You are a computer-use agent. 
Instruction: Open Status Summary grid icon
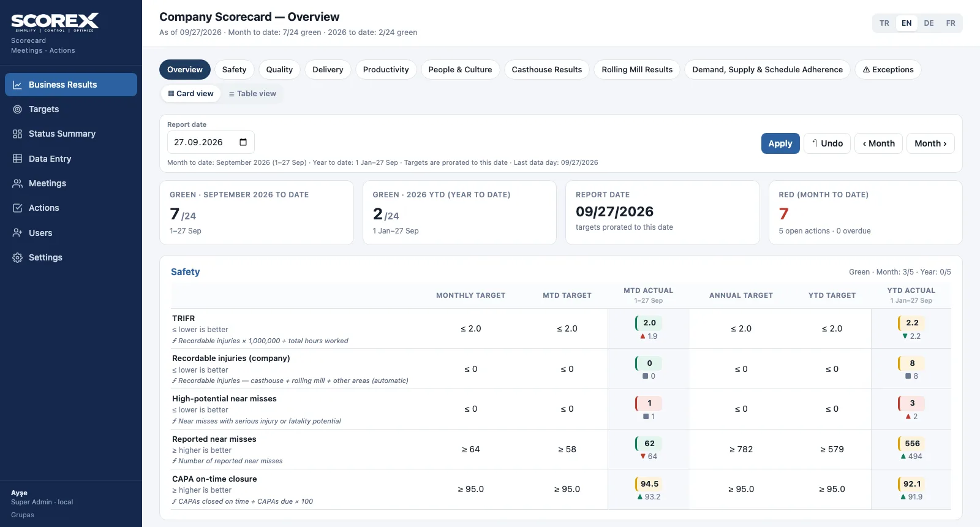pos(18,134)
